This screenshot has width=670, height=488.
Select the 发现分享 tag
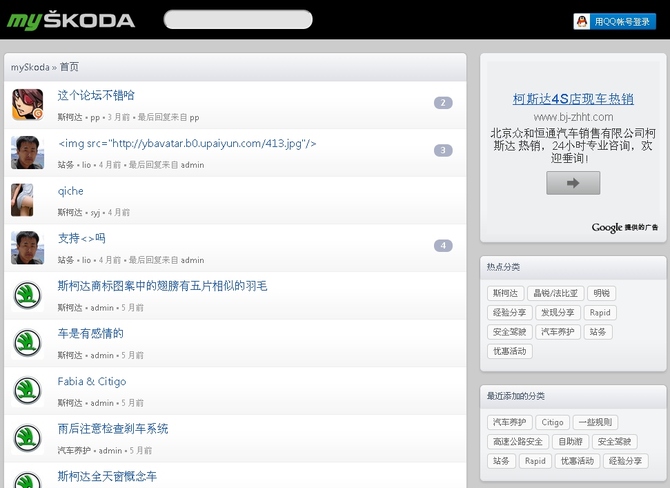pyautogui.click(x=558, y=312)
